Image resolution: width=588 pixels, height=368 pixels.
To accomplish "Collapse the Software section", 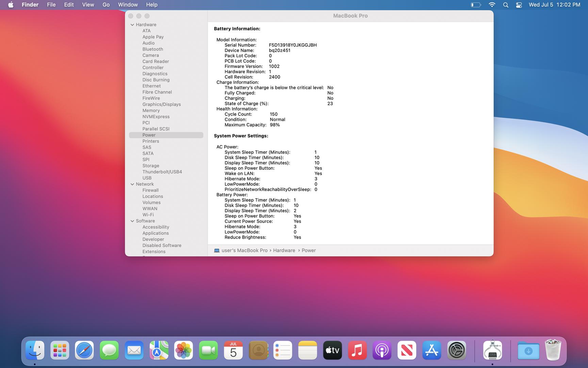I will click(132, 221).
